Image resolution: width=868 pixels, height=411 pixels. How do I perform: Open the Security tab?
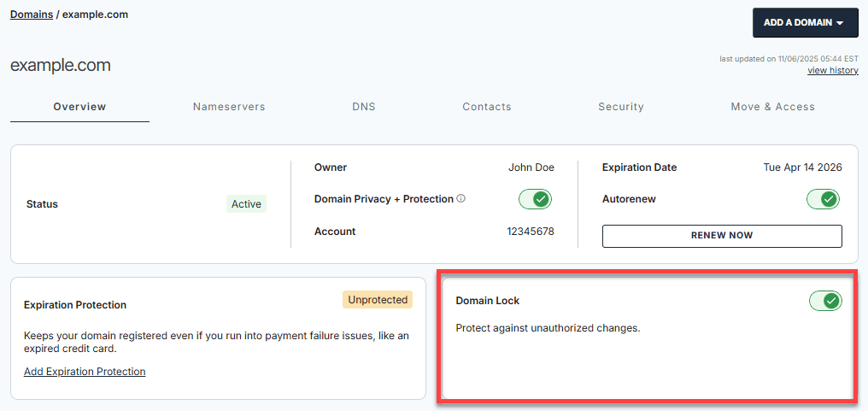click(621, 107)
